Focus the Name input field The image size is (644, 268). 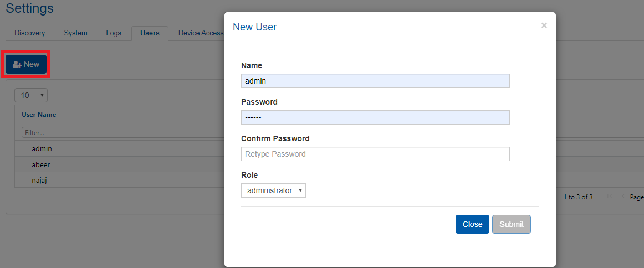(375, 81)
